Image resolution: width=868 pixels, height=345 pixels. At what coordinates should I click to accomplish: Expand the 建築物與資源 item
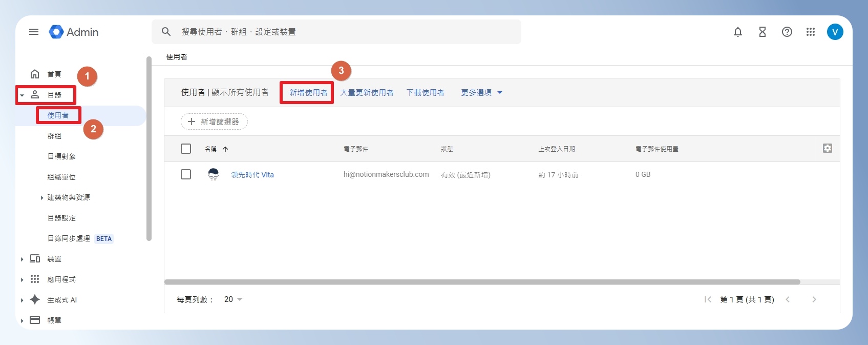tap(42, 197)
